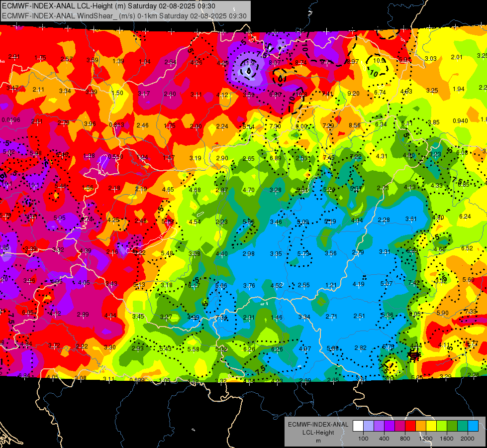Click the legend tick label '1600'
487x448 pixels.
click(x=447, y=439)
